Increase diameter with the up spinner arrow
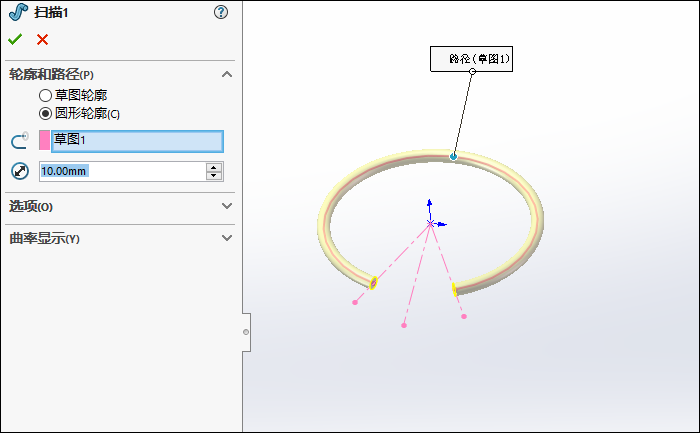The height and width of the screenshot is (433, 700). tap(214, 167)
